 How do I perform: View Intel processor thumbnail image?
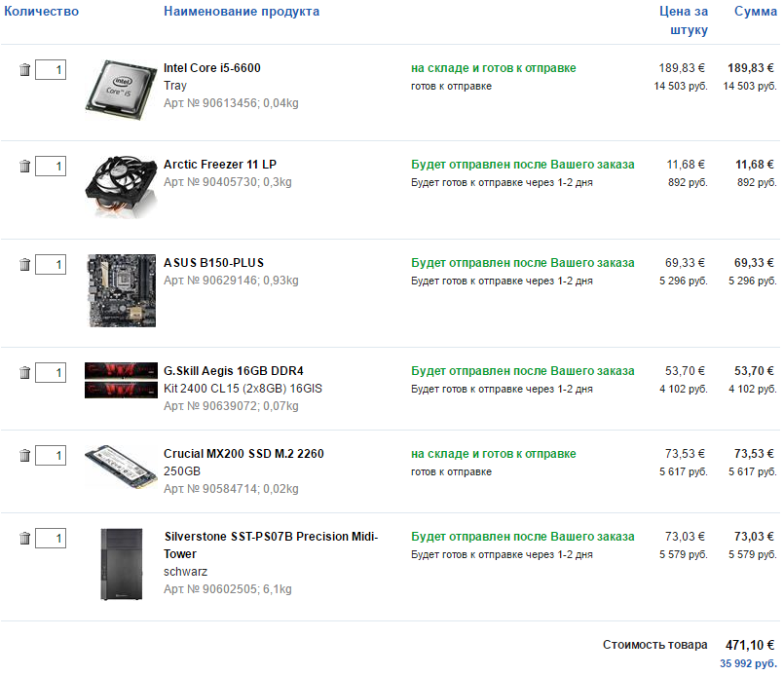point(121,90)
